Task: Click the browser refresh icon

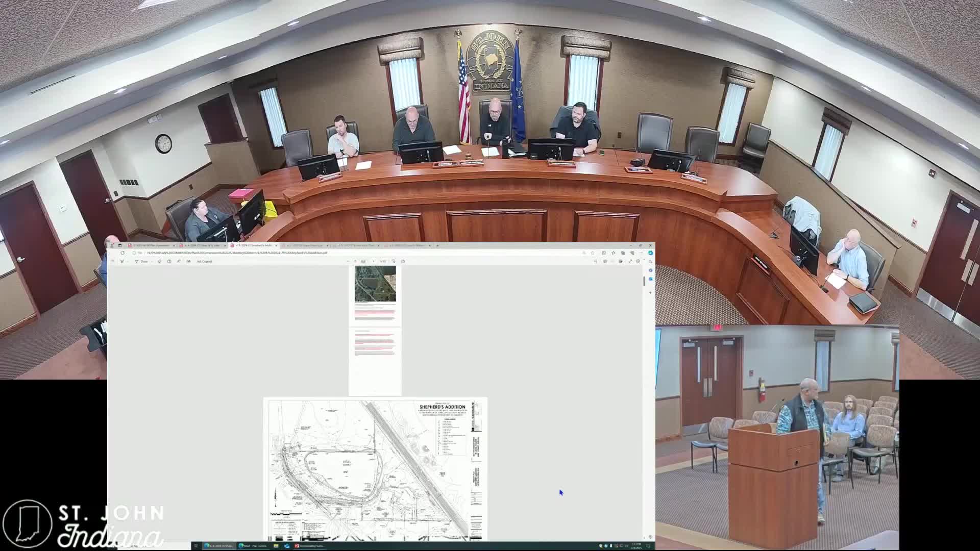Action: click(x=122, y=253)
